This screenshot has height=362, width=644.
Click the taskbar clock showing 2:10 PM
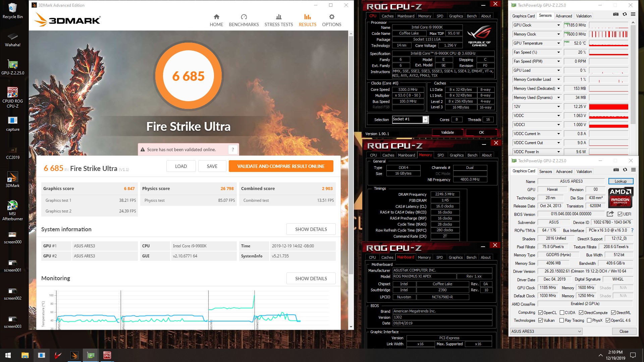(615, 355)
